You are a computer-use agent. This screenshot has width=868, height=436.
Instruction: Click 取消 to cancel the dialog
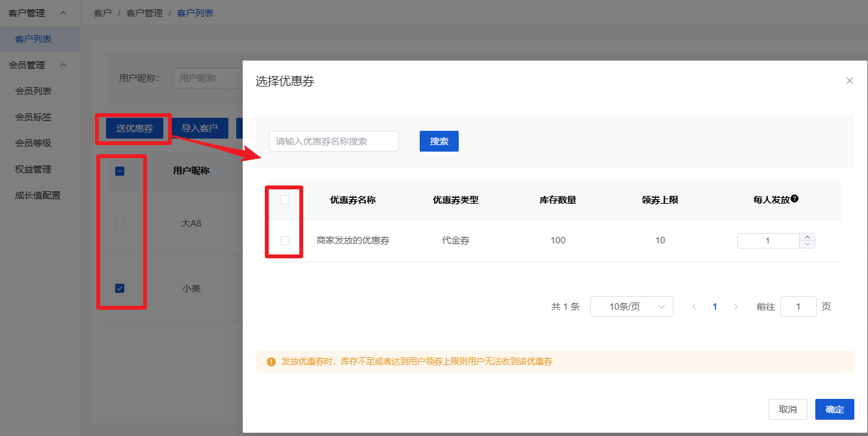[x=788, y=409]
